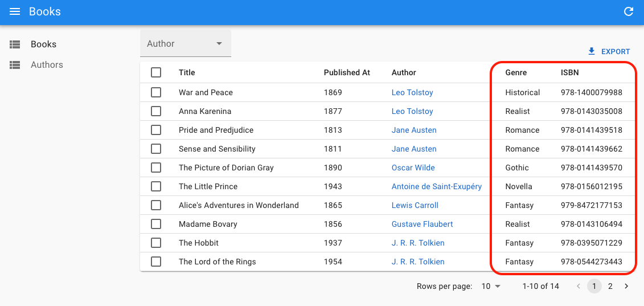Viewport: 644px width, 306px height.
Task: Click the Books list icon in sidebar
Action: (15, 44)
